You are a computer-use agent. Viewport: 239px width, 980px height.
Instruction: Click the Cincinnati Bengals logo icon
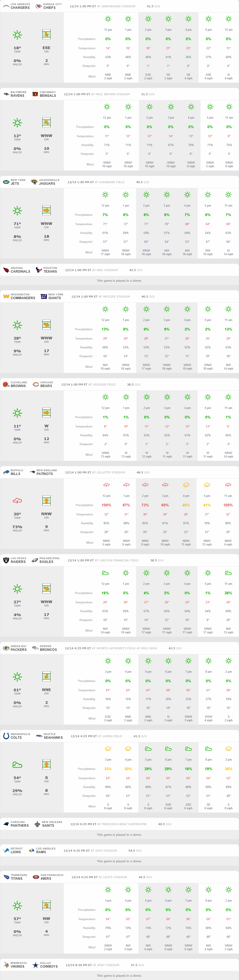35,94
